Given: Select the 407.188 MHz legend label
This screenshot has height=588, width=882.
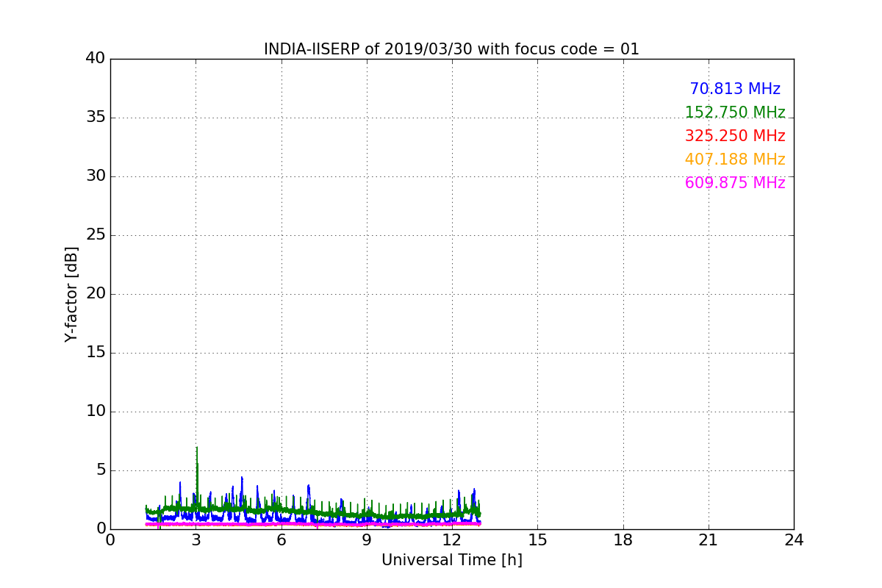Looking at the screenshot, I should (735, 159).
